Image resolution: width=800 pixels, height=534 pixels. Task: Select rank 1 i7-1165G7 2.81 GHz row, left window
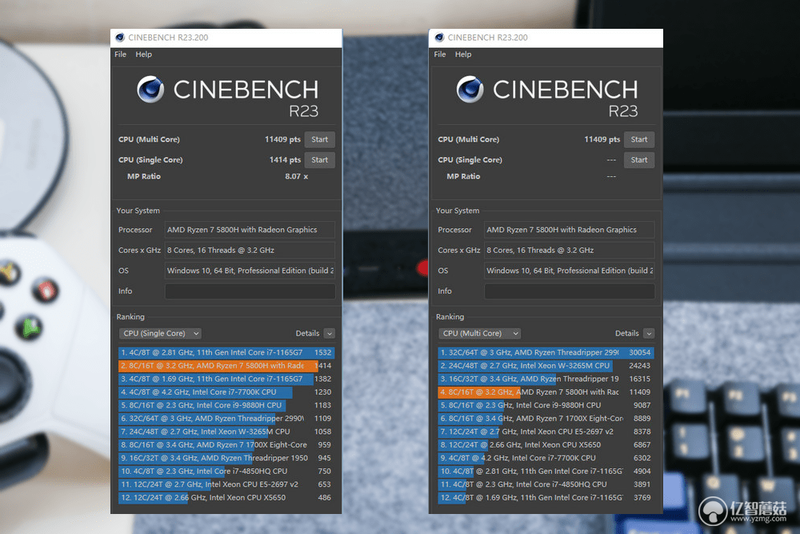(226, 352)
